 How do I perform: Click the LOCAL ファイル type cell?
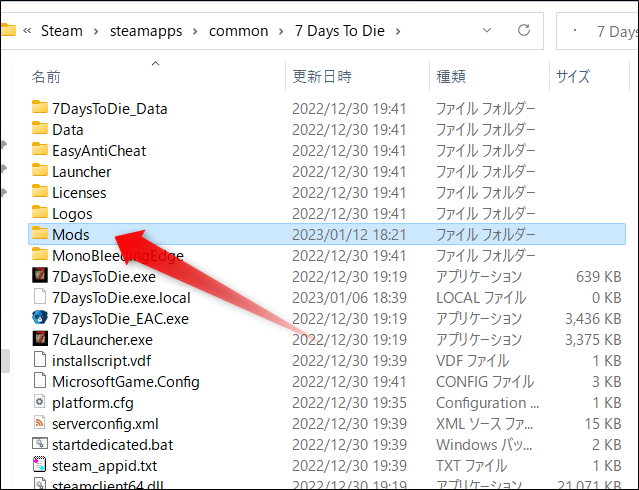point(481,298)
